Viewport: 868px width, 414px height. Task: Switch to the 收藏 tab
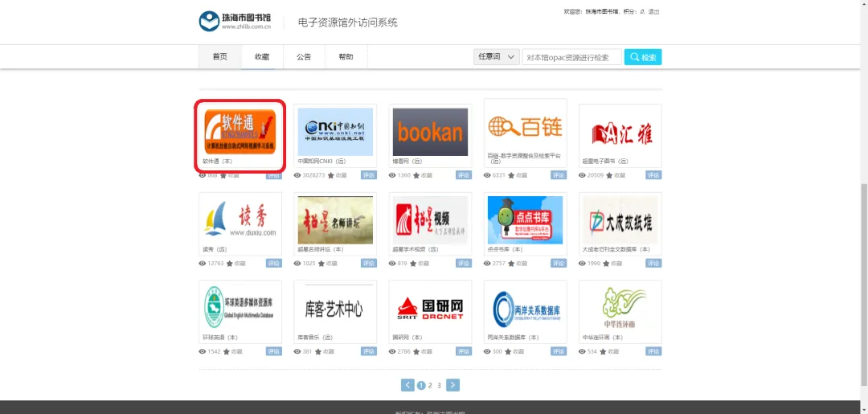[x=262, y=56]
